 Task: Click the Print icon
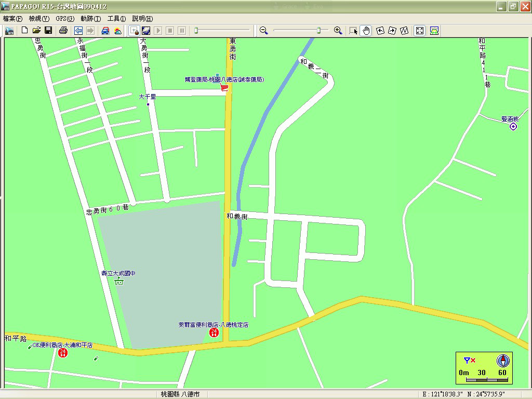click(x=63, y=31)
